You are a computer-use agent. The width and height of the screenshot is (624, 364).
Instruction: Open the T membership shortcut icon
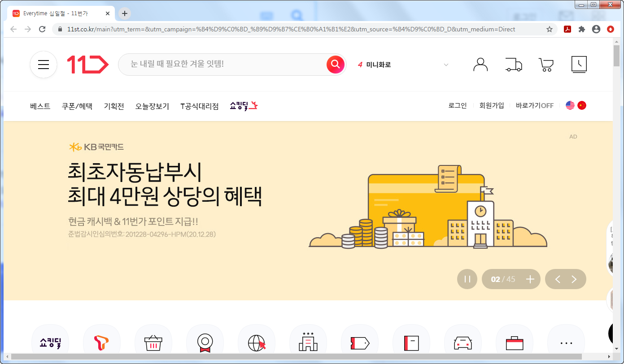102,343
